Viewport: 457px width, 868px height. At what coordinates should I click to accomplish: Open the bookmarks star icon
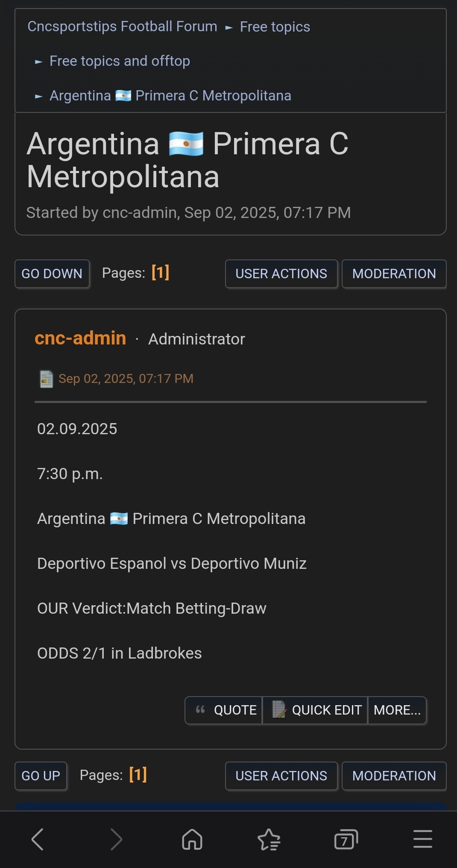[x=269, y=839]
